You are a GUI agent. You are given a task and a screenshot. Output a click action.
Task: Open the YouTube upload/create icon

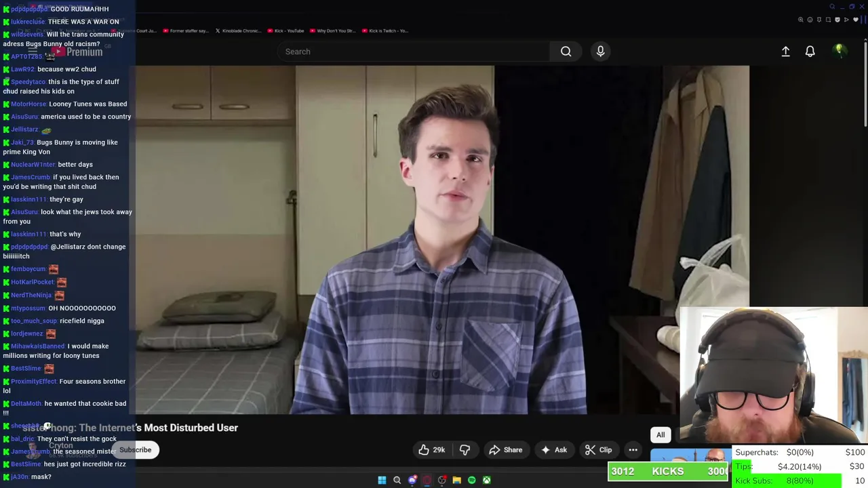point(785,52)
